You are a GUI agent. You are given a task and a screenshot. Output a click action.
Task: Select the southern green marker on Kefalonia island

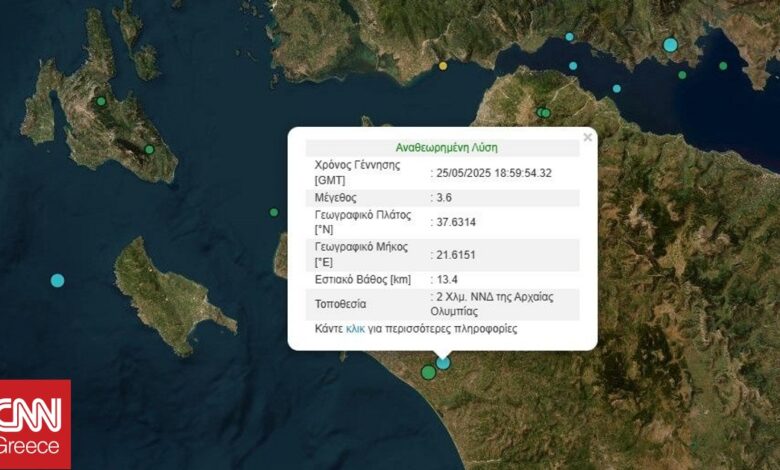149,150
